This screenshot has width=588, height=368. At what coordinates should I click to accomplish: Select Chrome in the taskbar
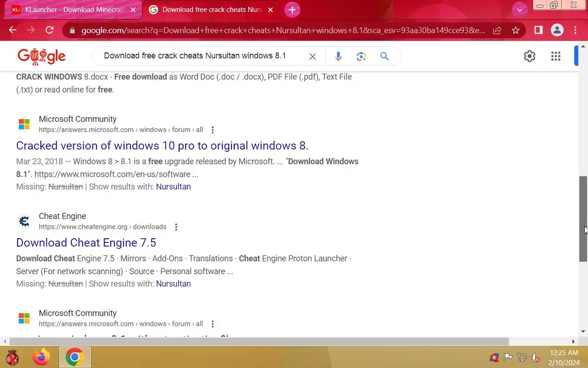75,357
